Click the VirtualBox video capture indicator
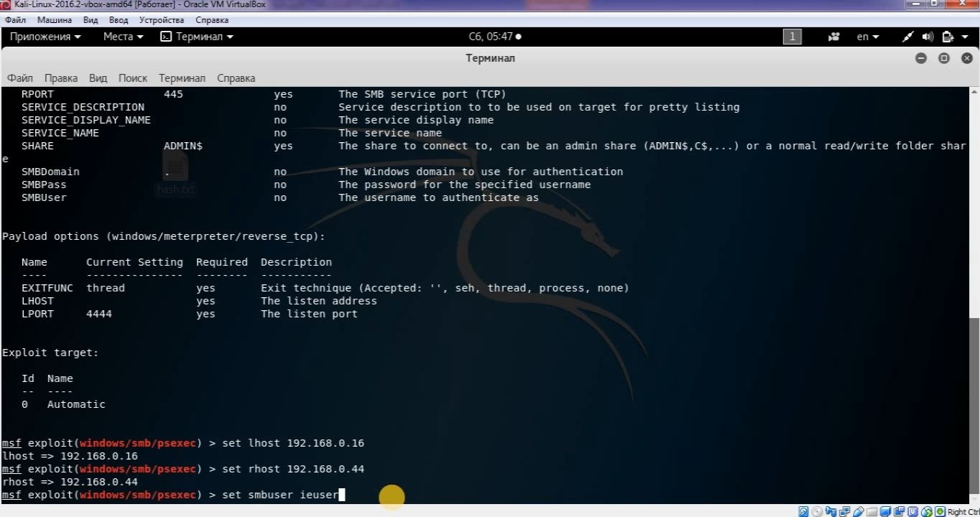The image size is (980, 517). [900, 512]
